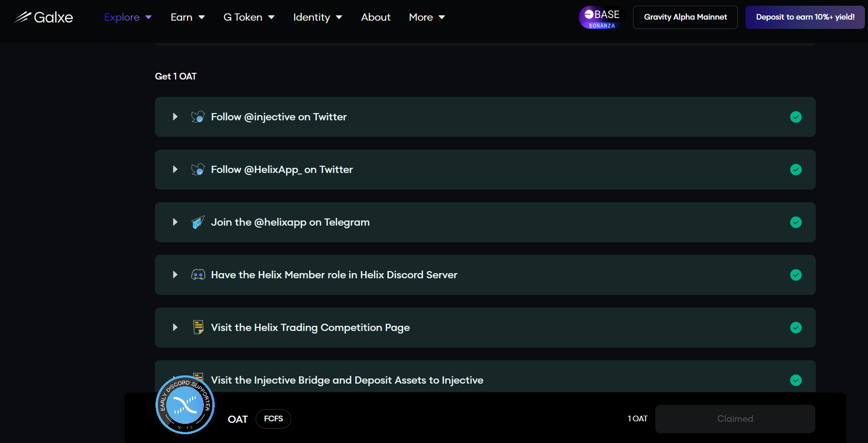Open the Base Bonanza badge
Image resolution: width=868 pixels, height=443 pixels.
coord(602,17)
